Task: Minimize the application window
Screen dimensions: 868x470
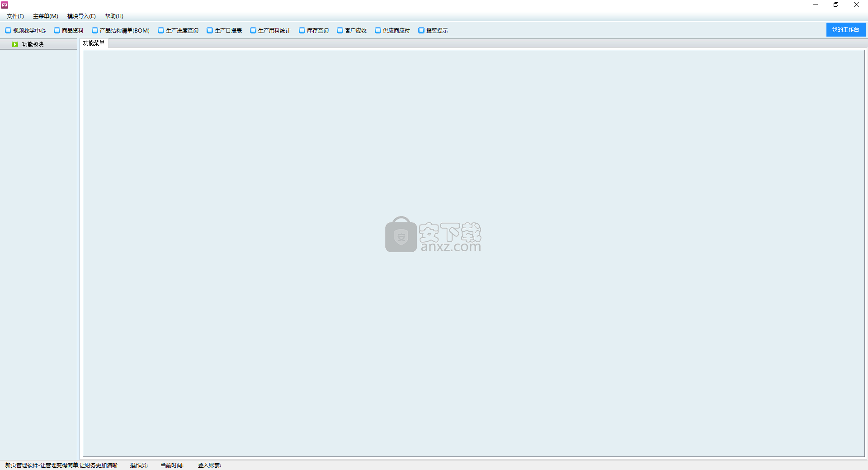Action: [816, 5]
